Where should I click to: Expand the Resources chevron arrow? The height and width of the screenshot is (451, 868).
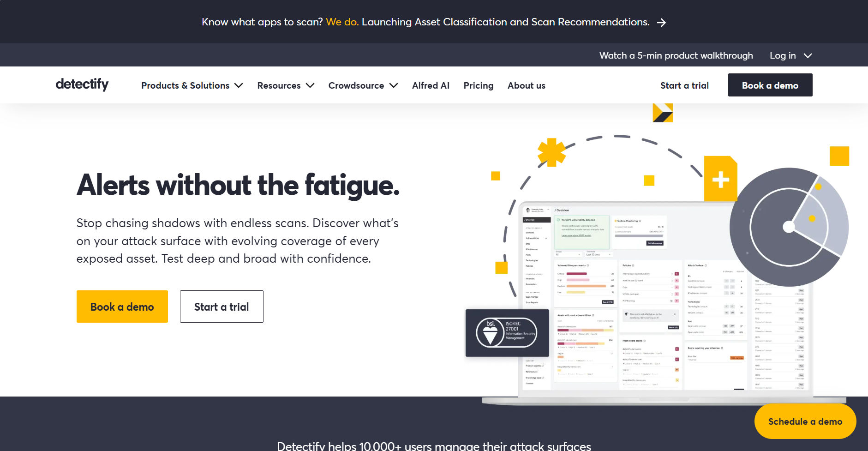[310, 85]
